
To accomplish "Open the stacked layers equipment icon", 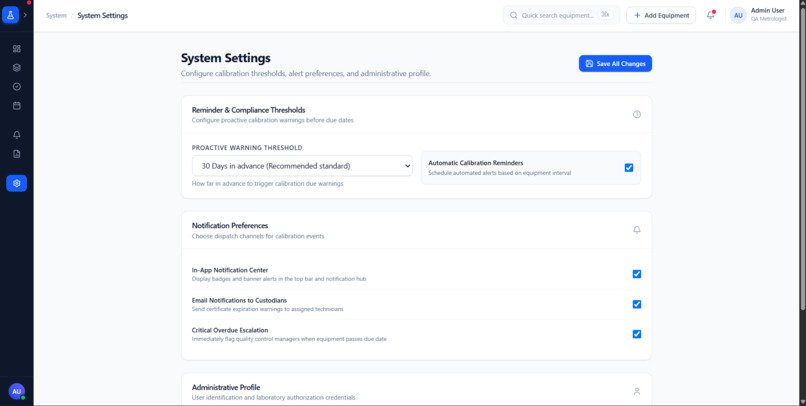I will pos(16,68).
